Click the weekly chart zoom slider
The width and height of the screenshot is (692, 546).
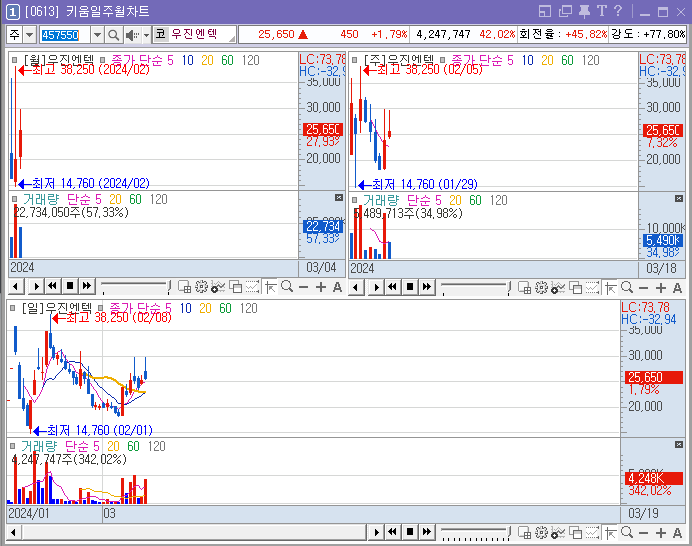point(475,288)
